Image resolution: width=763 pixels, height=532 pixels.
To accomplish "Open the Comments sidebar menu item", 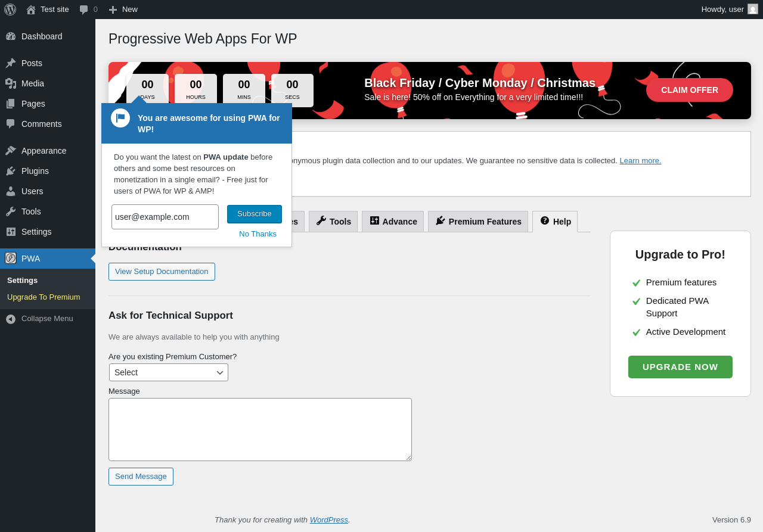I will coord(48,124).
